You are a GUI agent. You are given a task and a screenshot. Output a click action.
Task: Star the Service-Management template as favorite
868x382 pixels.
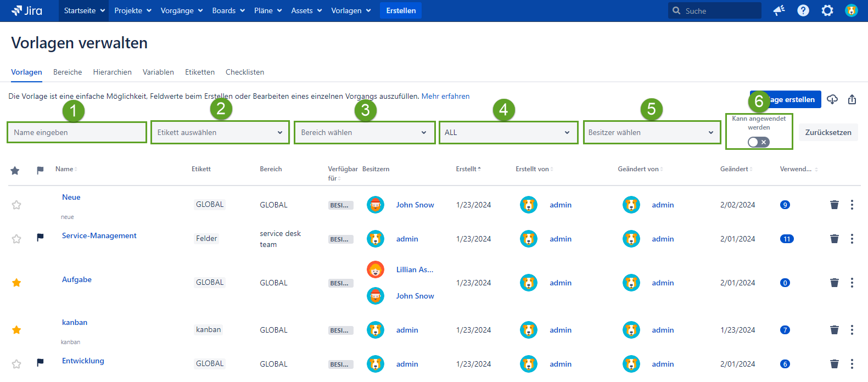(x=16, y=239)
